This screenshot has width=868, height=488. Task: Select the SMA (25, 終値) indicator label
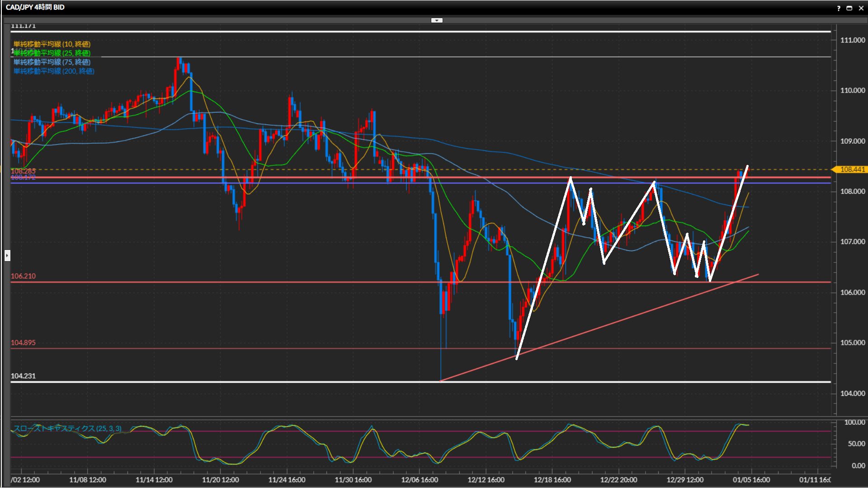(x=52, y=53)
